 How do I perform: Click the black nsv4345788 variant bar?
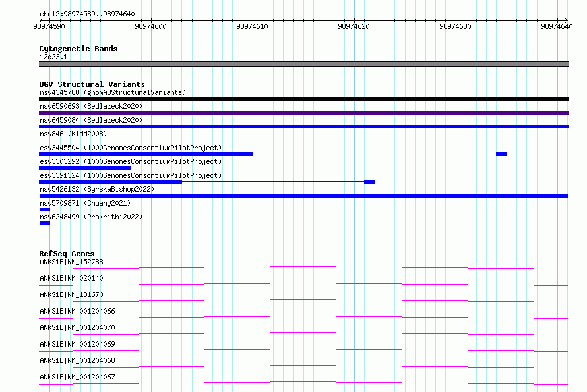tap(303, 99)
